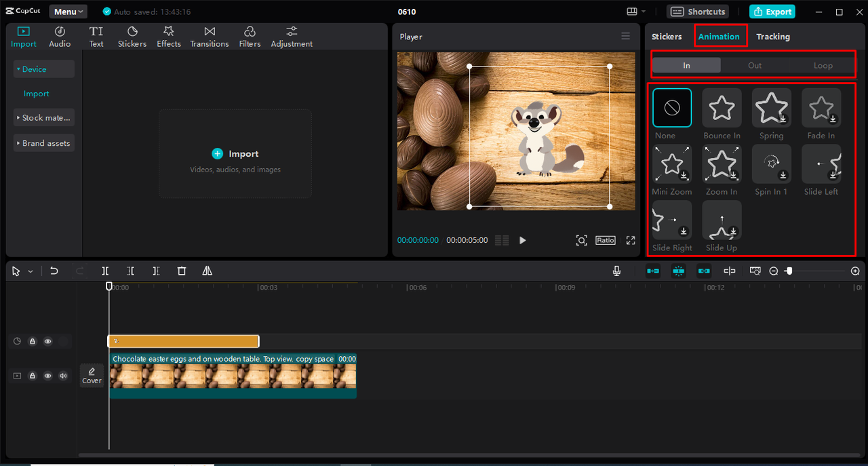The width and height of the screenshot is (868, 466).
Task: Toggle auto snapping on timeline
Action: (x=679, y=271)
